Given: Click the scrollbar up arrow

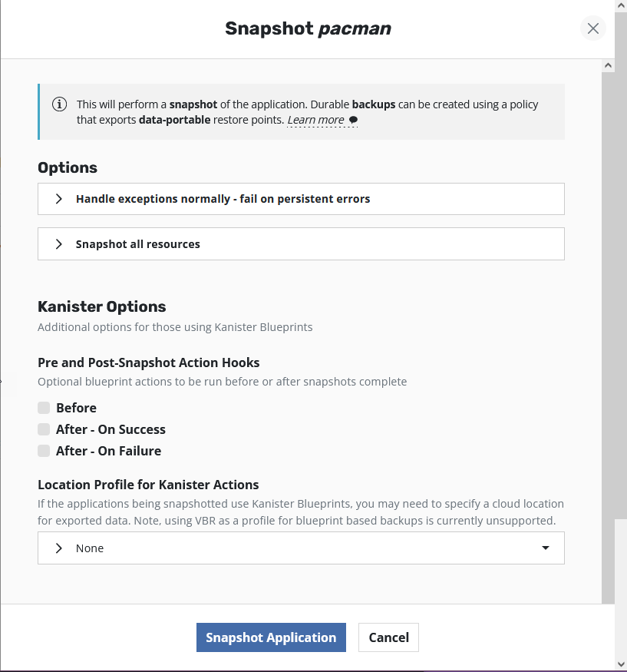Looking at the screenshot, I should 620,7.
